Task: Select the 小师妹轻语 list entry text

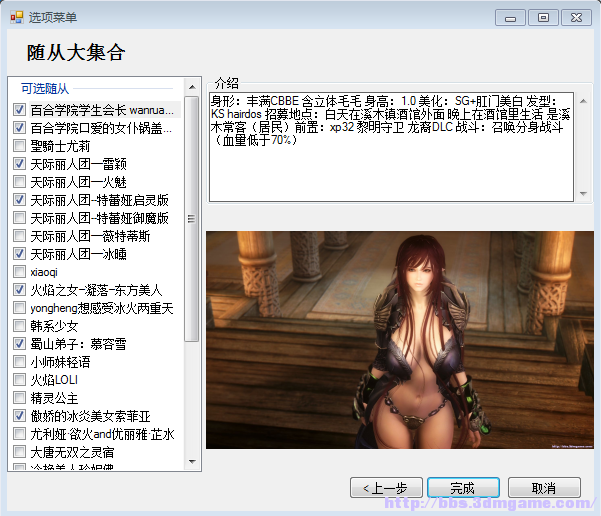Action: click(x=60, y=362)
